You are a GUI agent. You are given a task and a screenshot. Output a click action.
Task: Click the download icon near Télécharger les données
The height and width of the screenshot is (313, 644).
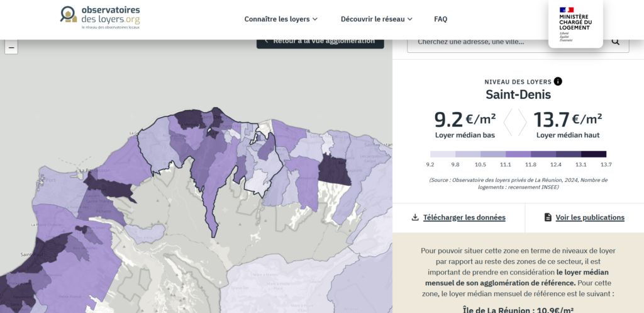click(x=415, y=217)
